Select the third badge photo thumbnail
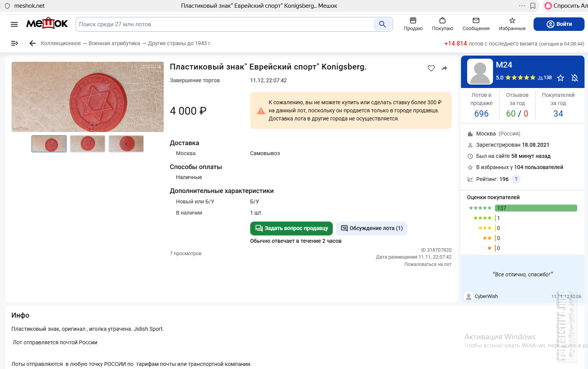Screen dimensions: 588x369 tap(126, 144)
